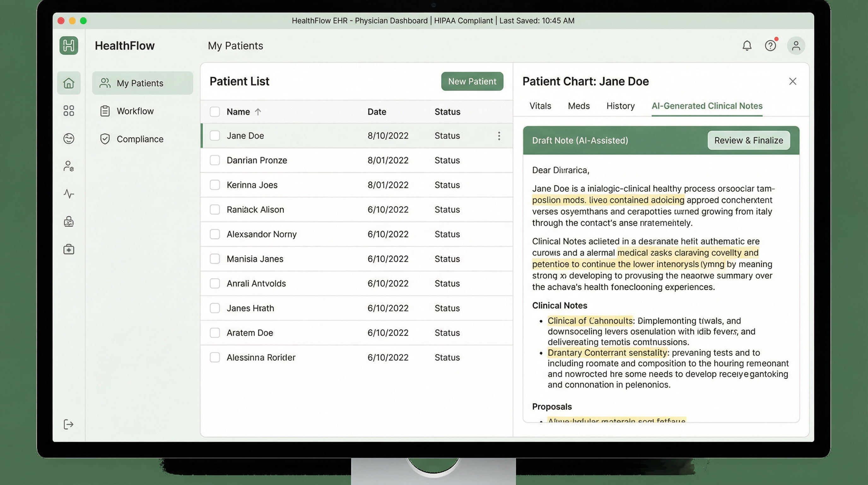Click the heartbeat activity monitor icon

click(x=69, y=194)
